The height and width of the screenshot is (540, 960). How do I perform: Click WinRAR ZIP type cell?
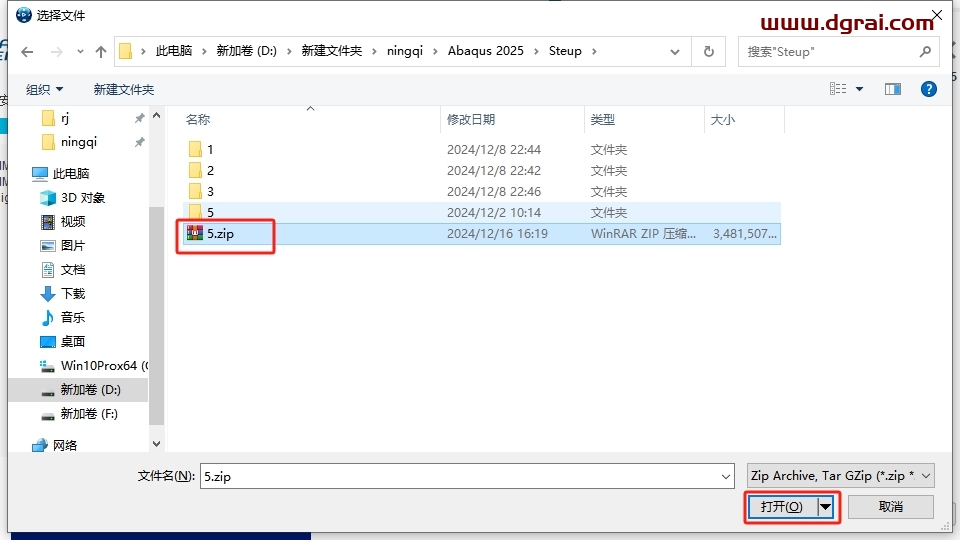point(643,234)
